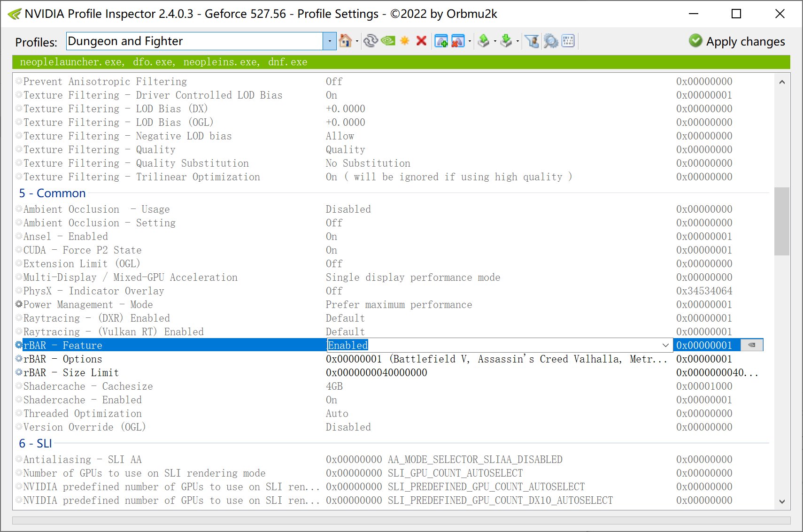Screen dimensions: 803x532
Task: Click gear icon beside rBAR - Size Limit
Action: coord(19,372)
